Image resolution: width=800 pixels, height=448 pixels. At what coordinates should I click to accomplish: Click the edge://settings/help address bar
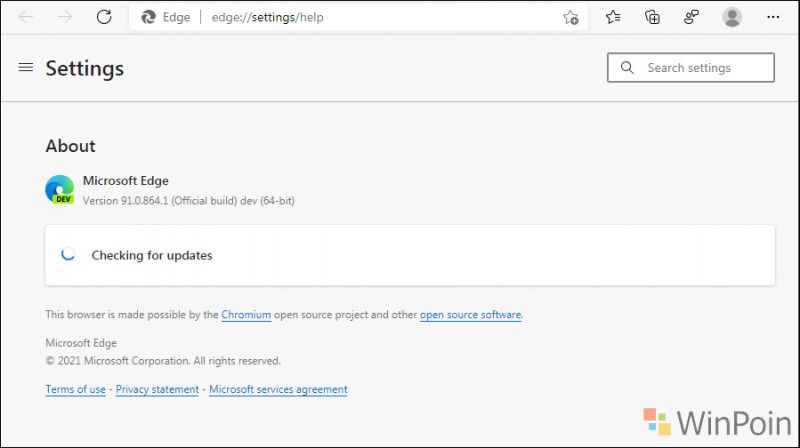[x=357, y=17]
